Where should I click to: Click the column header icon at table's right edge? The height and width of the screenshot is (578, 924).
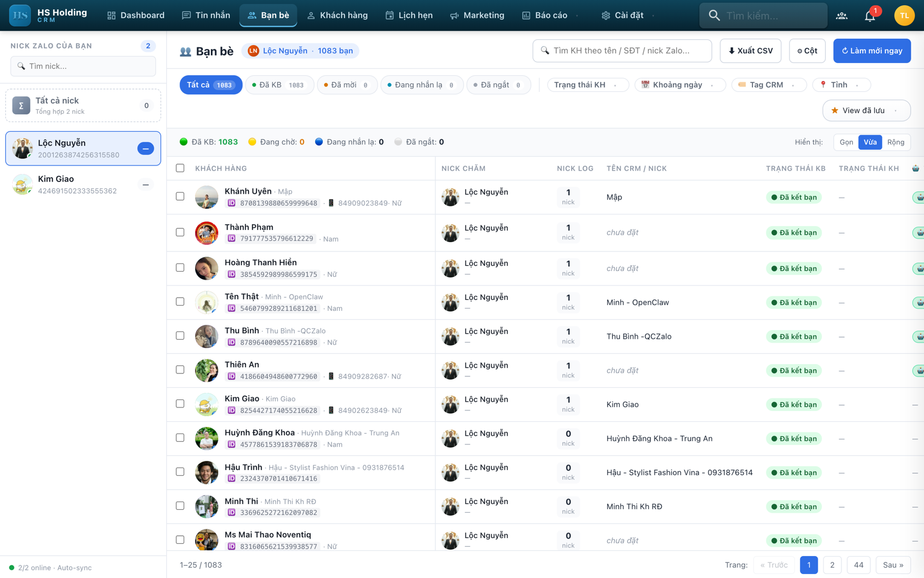915,168
